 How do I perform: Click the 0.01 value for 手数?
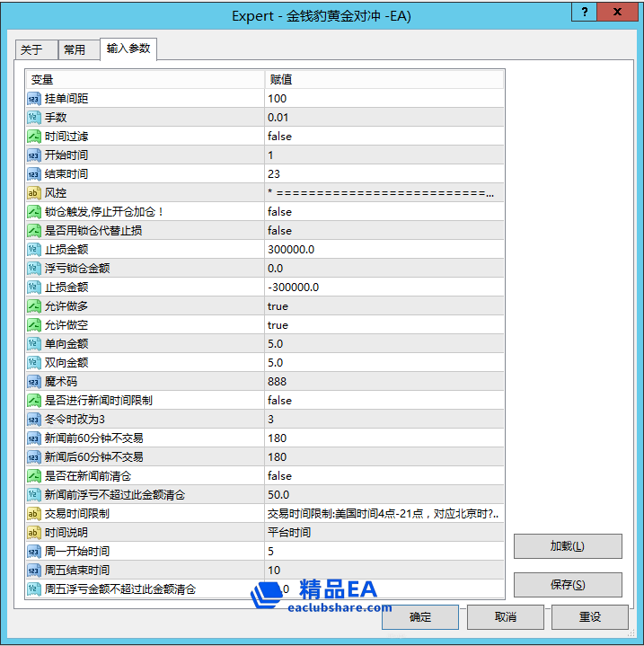point(279,118)
